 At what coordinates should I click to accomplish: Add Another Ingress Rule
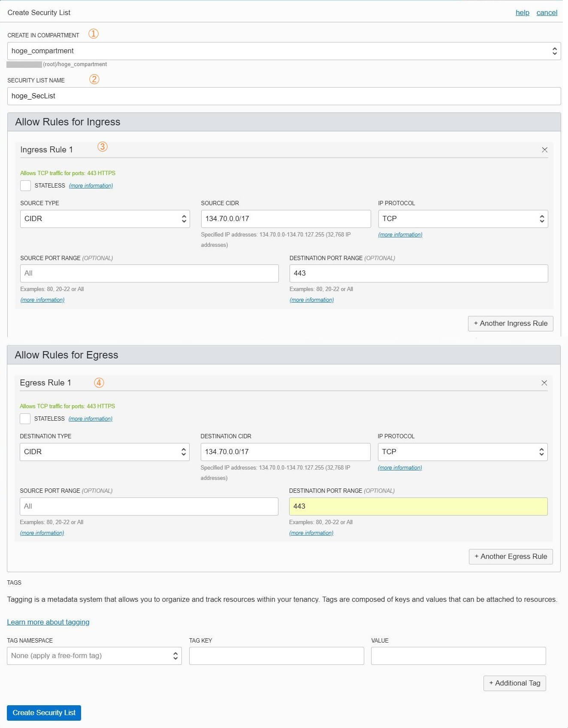pyautogui.click(x=511, y=324)
